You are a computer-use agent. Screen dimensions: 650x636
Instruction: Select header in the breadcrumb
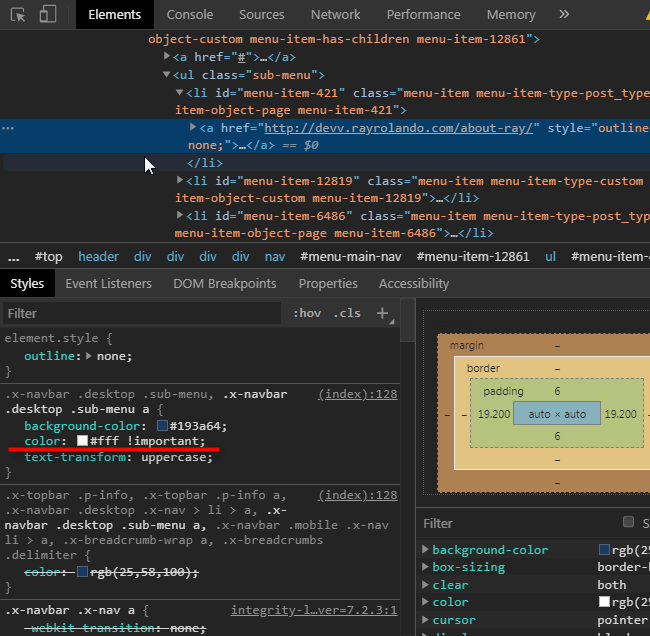[x=99, y=257]
